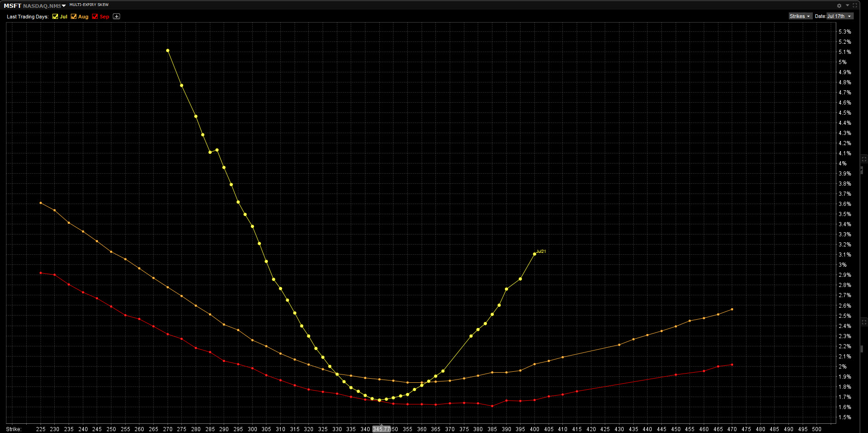Toggle the Jul expiry checkbox
This screenshot has height=433, width=868.
pos(55,17)
